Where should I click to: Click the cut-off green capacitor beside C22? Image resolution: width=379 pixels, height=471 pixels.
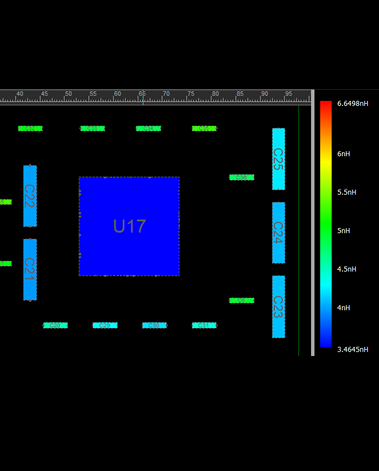tap(6, 202)
